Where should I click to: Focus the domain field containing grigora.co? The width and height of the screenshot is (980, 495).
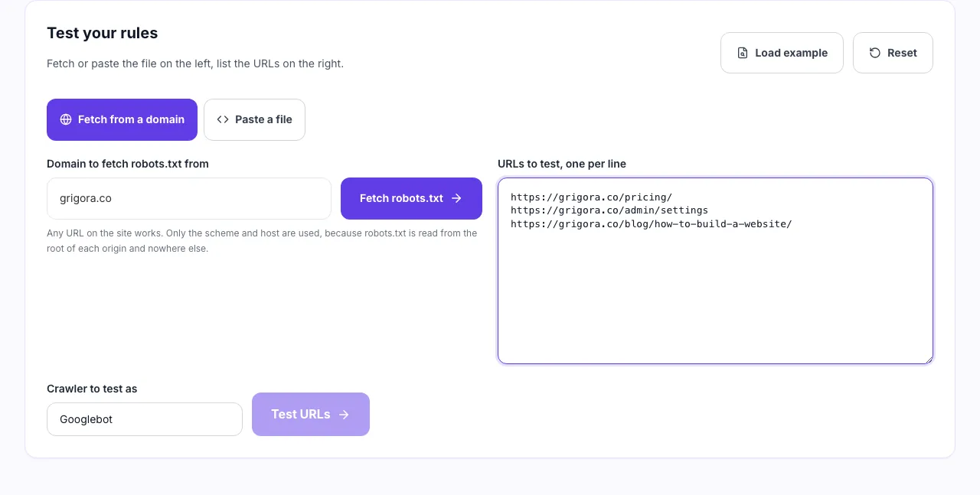coord(189,198)
